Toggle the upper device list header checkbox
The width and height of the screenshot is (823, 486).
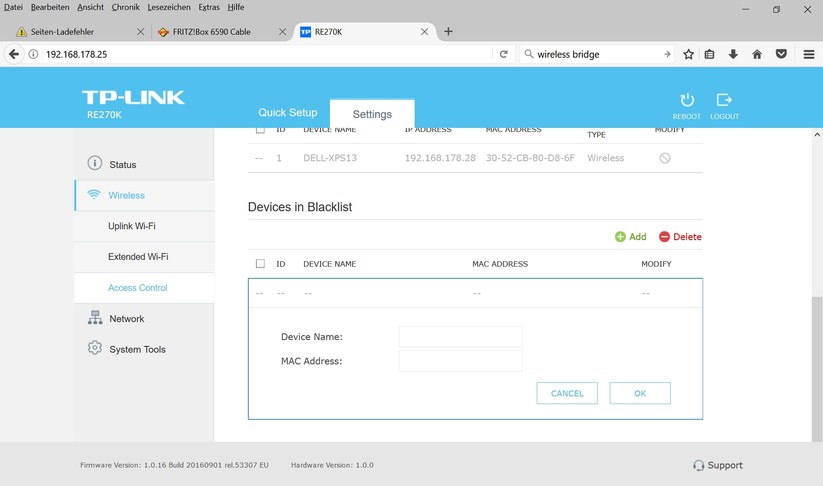pyautogui.click(x=260, y=130)
